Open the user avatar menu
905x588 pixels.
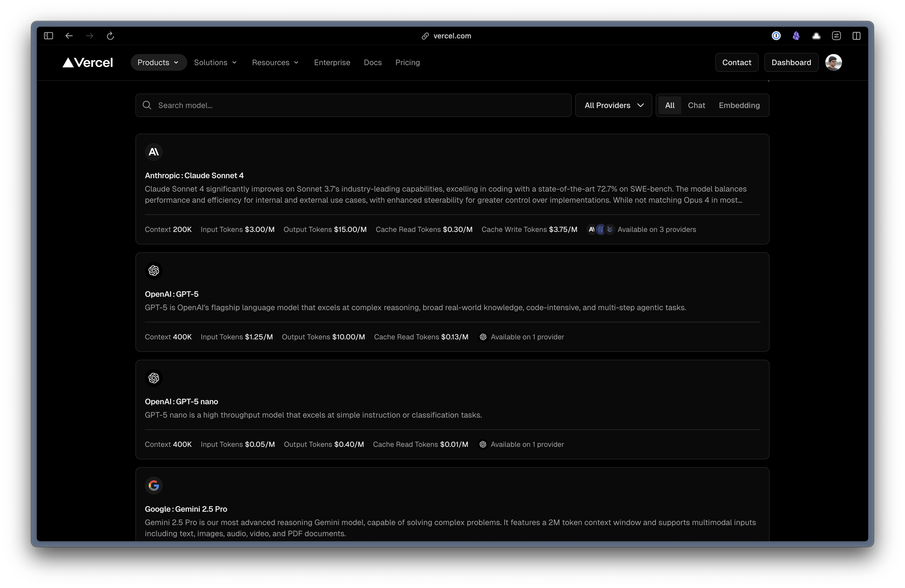833,62
